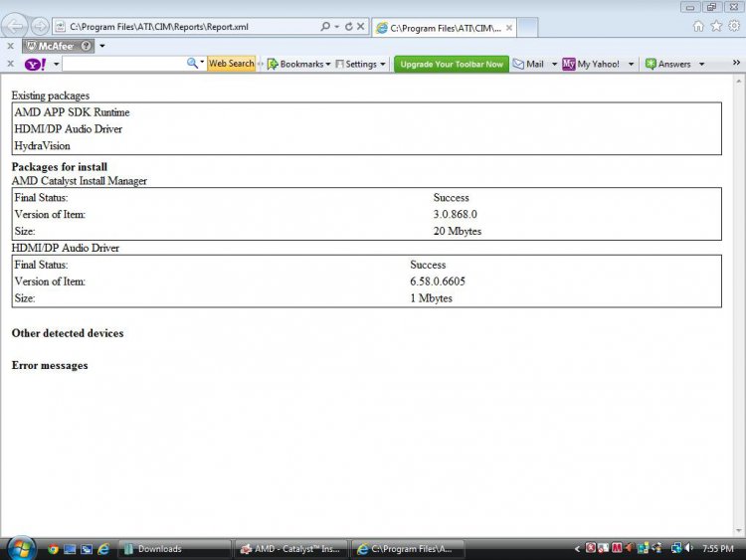The image size is (746, 560).
Task: Stop loading with the address bar X
Action: point(361,27)
